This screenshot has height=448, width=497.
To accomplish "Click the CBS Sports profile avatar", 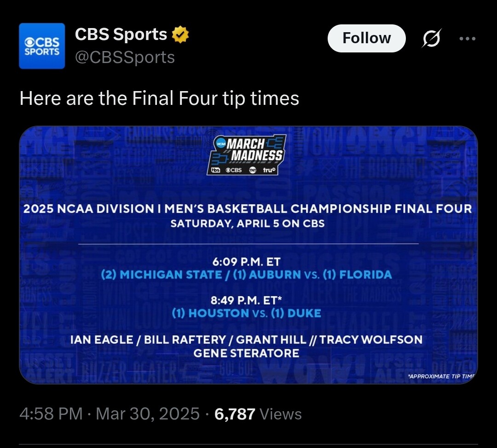I will pyautogui.click(x=42, y=46).
